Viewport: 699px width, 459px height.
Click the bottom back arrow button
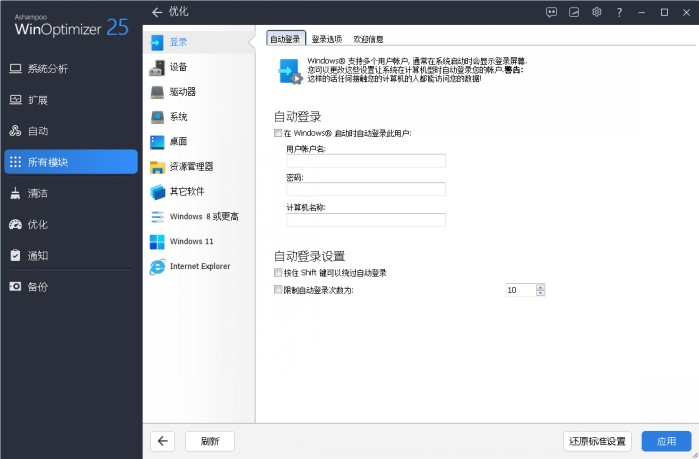coord(162,441)
